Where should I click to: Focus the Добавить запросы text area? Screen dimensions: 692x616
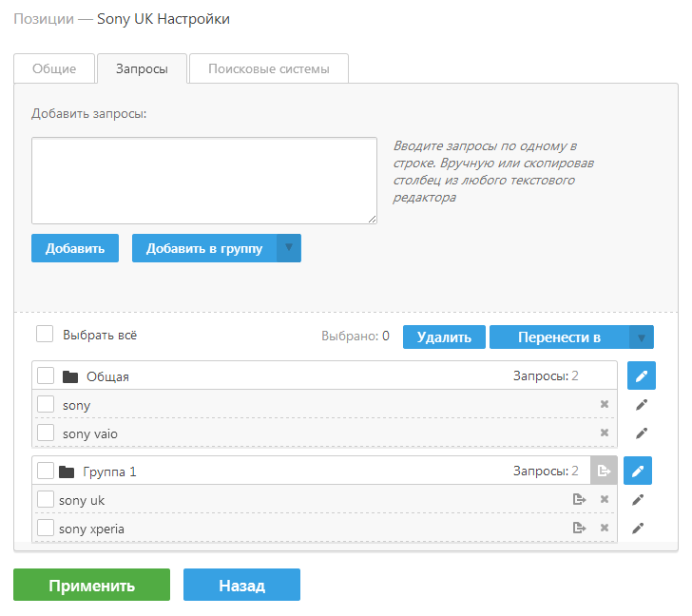(x=204, y=181)
